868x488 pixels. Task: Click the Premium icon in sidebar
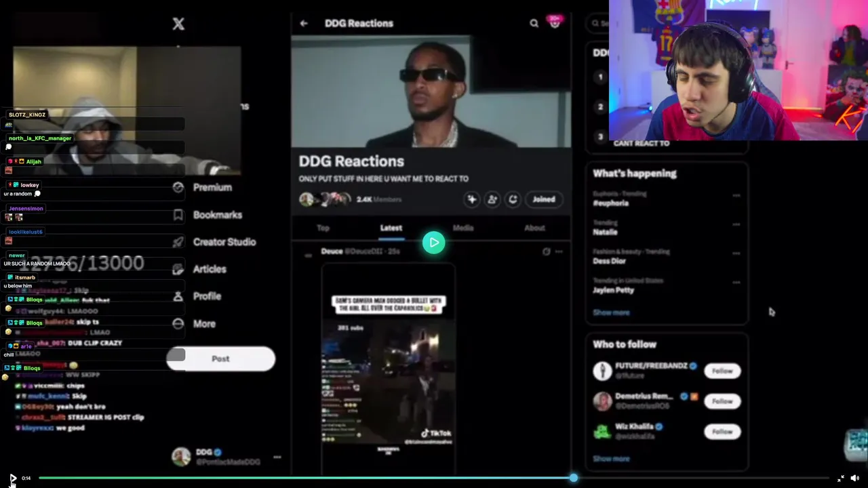(x=178, y=188)
